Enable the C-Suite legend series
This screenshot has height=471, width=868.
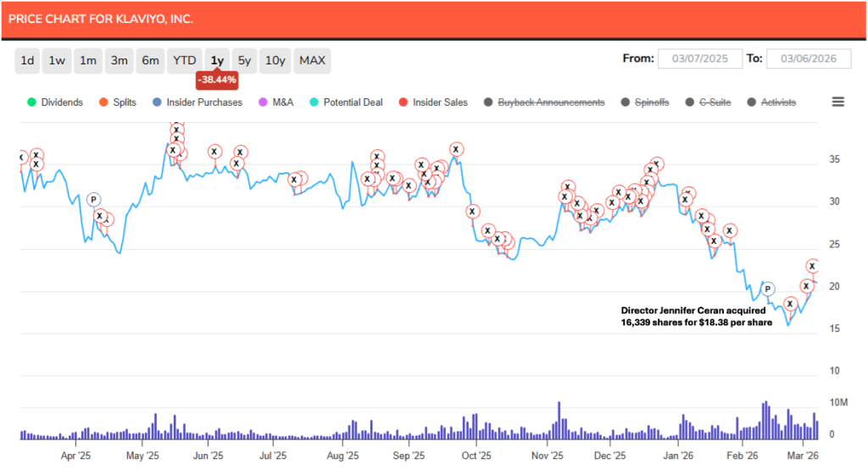[x=708, y=103]
